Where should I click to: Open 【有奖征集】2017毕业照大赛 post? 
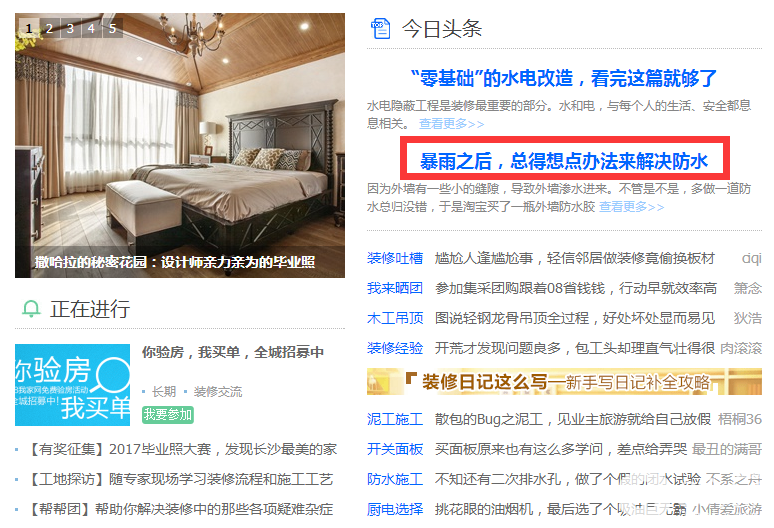181,449
